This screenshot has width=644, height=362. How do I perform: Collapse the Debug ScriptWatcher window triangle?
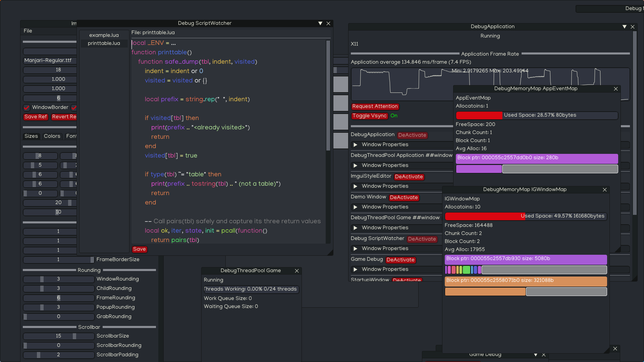(x=320, y=23)
